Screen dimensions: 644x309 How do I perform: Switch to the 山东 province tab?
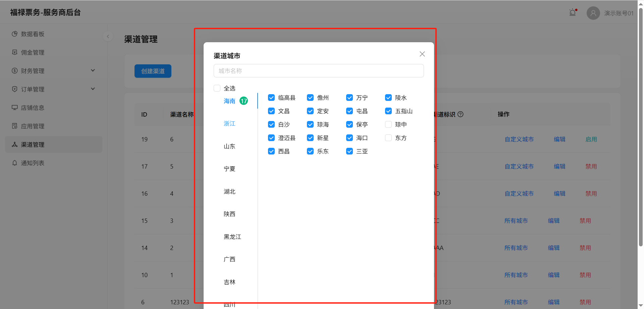pos(229,146)
